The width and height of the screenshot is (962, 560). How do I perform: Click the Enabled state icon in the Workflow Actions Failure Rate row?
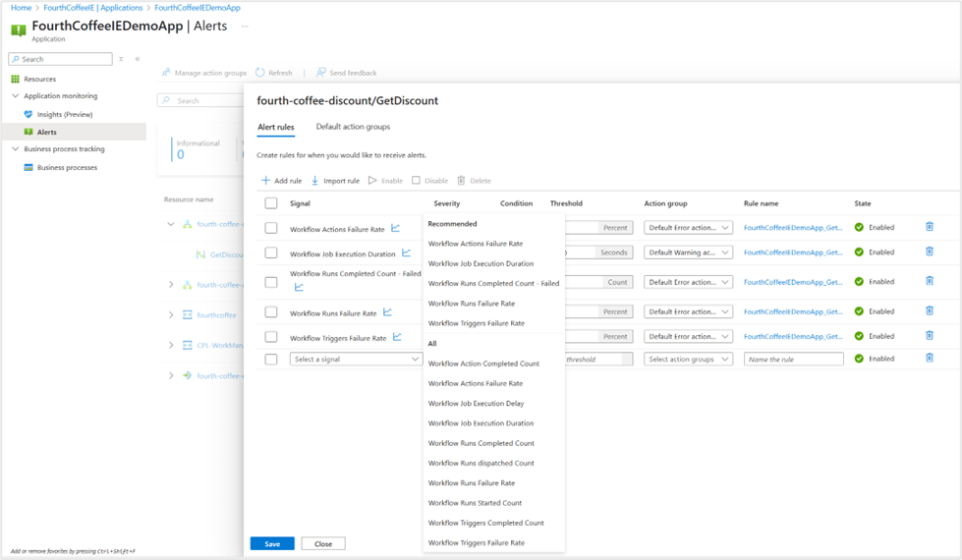tap(859, 228)
